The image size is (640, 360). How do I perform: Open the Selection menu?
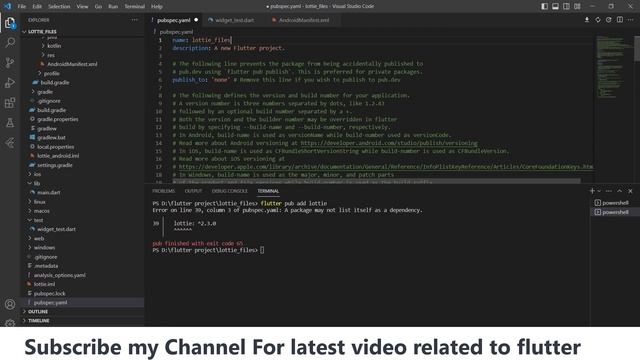coord(59,7)
